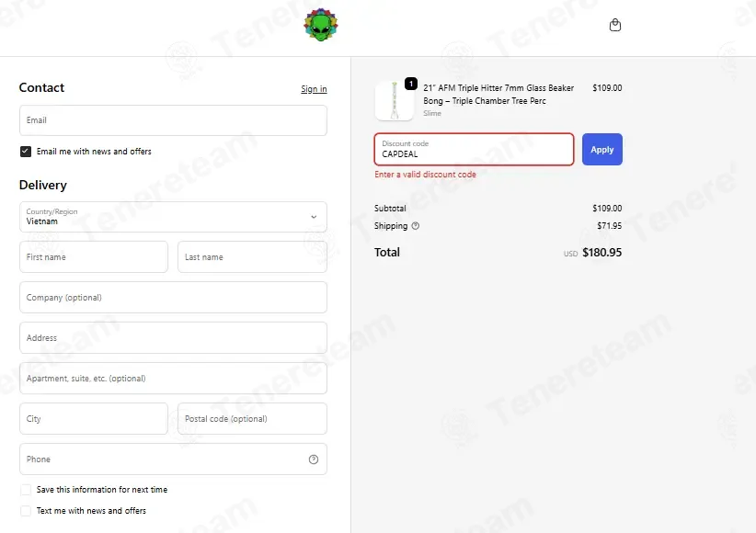
Task: Open the shopping bag cart icon
Action: 614,25
